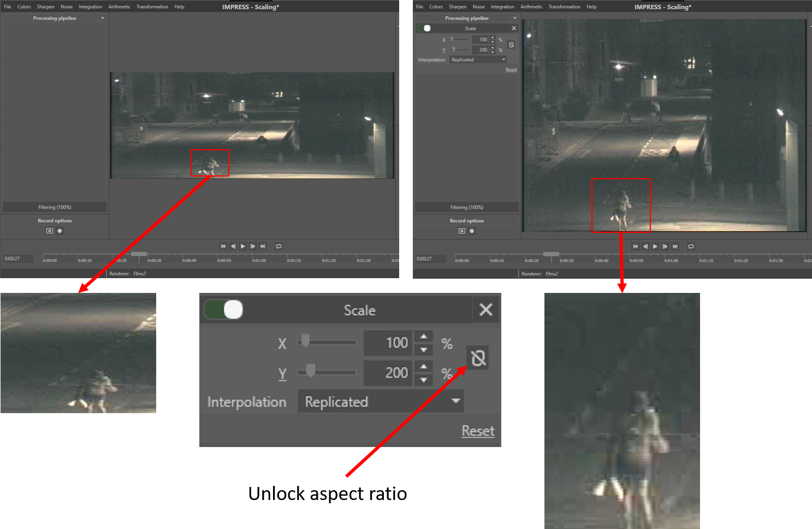The height and width of the screenshot is (529, 812).
Task: Click the 0:00:27 time field in right window
Action: click(x=430, y=259)
